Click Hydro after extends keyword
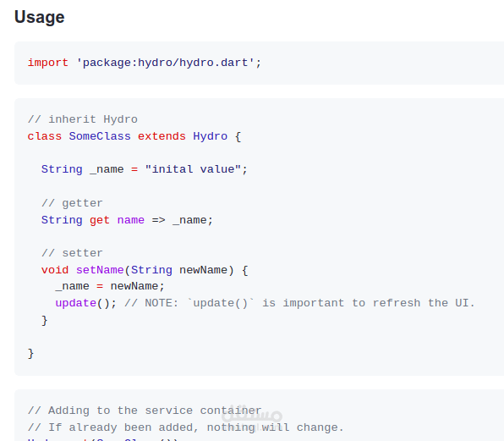Viewport: 504px width, 441px height. (x=211, y=136)
